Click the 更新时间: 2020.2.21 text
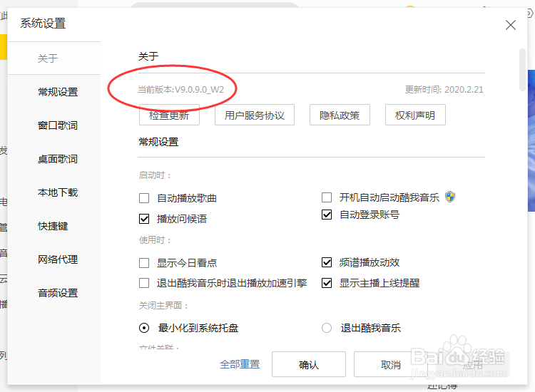The image size is (535, 392). pos(444,90)
